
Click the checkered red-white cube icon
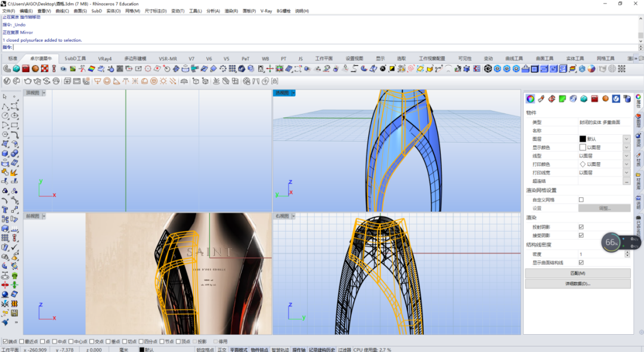coord(45,69)
